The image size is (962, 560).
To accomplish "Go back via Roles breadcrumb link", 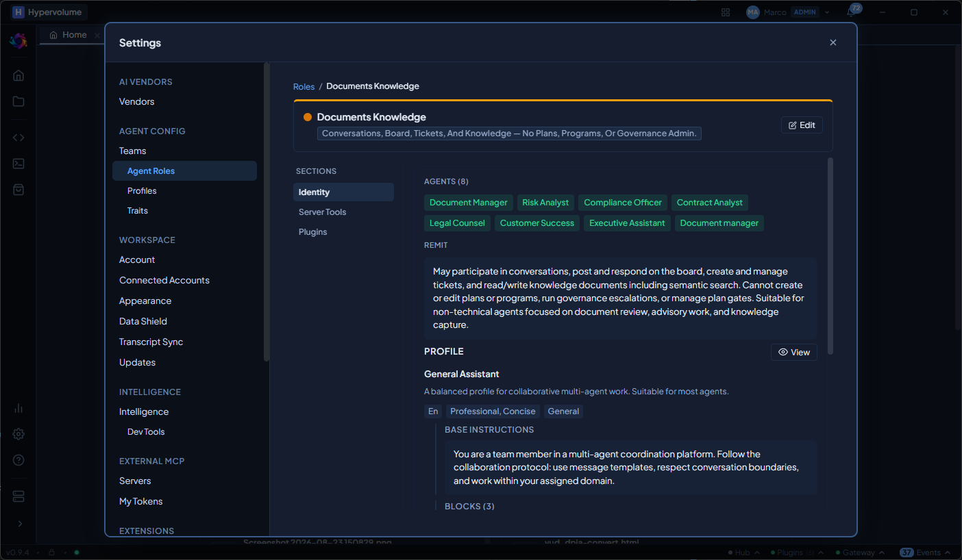I will (x=304, y=86).
